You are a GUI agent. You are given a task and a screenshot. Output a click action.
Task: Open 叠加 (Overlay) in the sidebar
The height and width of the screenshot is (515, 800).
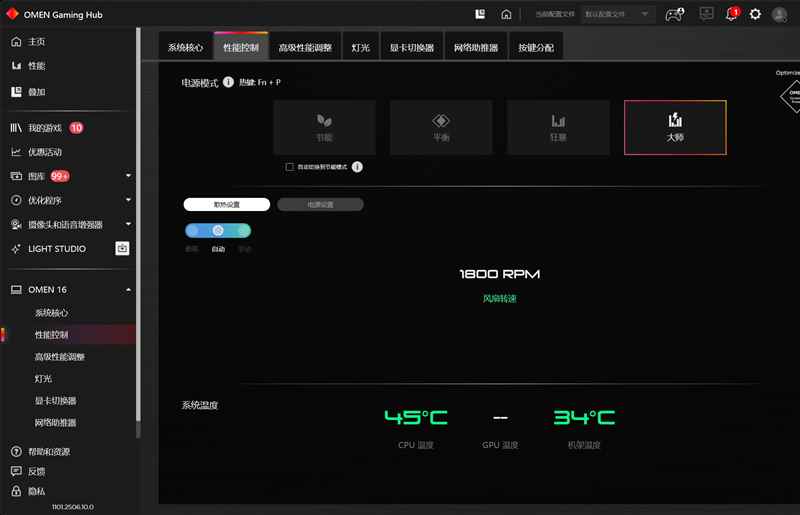[x=36, y=92]
